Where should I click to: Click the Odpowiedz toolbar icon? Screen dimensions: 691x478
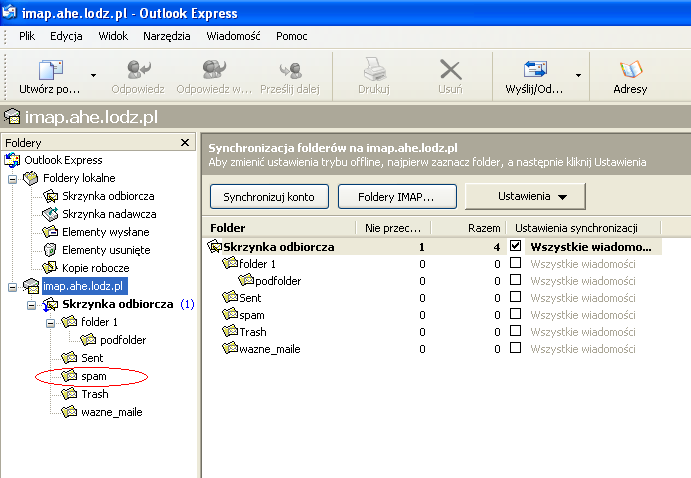tap(138, 70)
